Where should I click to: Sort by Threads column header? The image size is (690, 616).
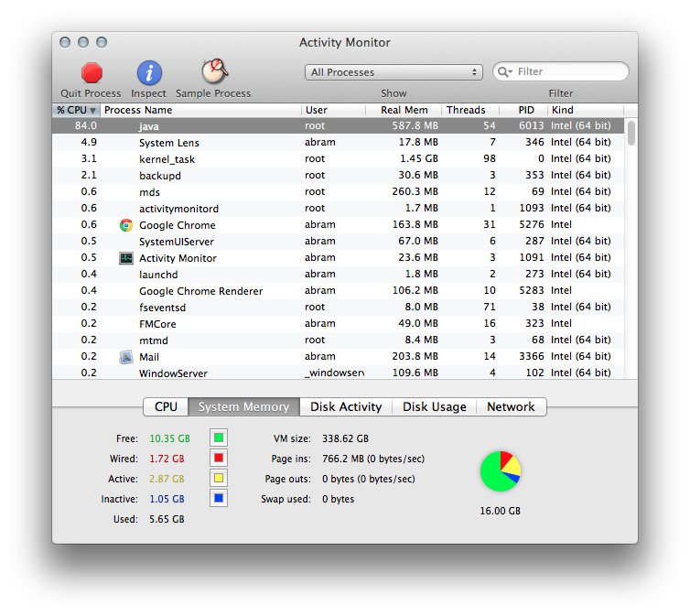coord(470,110)
